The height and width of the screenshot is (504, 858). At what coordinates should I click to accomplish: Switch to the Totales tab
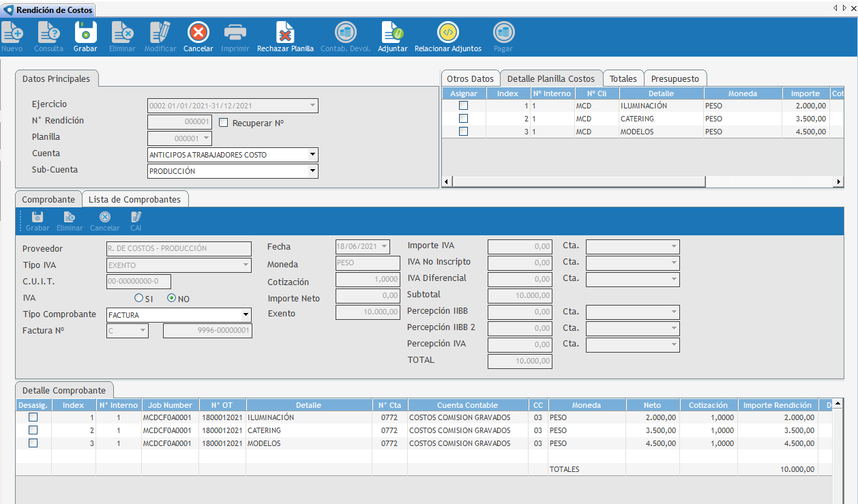pyautogui.click(x=623, y=78)
